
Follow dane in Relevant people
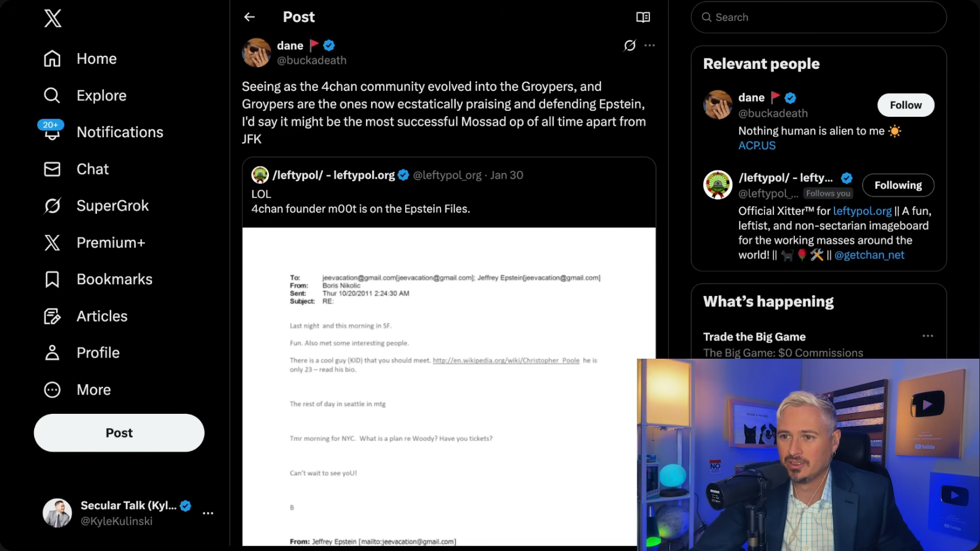click(906, 105)
